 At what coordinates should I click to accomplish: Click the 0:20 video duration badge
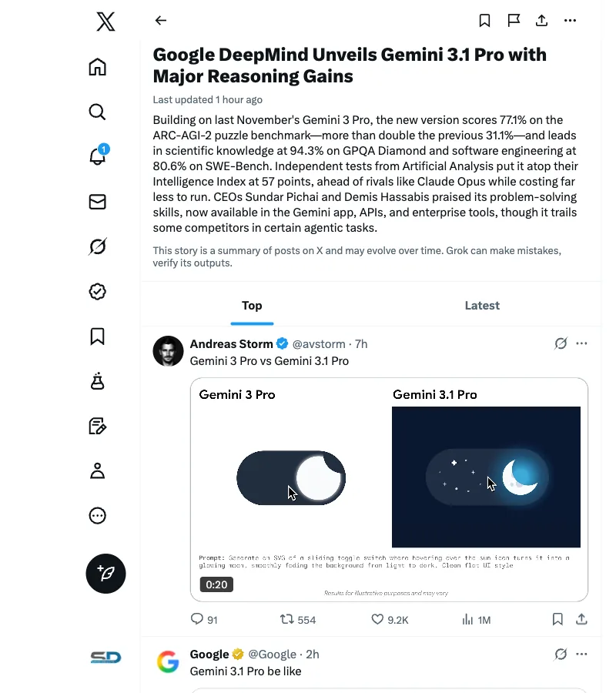click(x=216, y=584)
